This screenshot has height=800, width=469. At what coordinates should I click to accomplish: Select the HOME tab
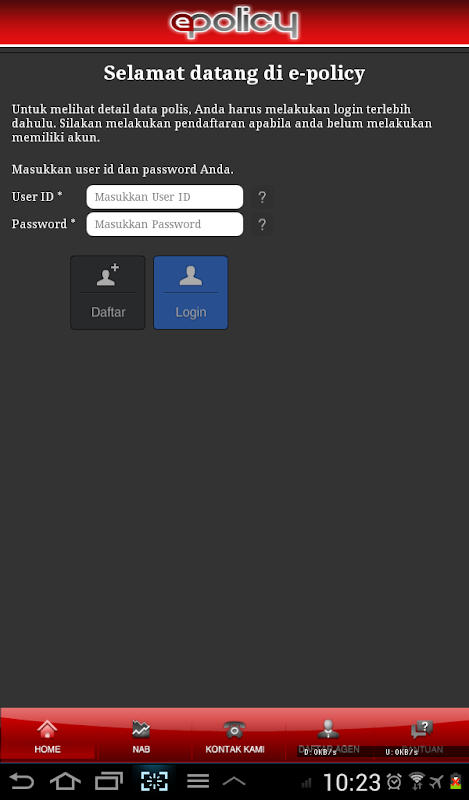47,736
